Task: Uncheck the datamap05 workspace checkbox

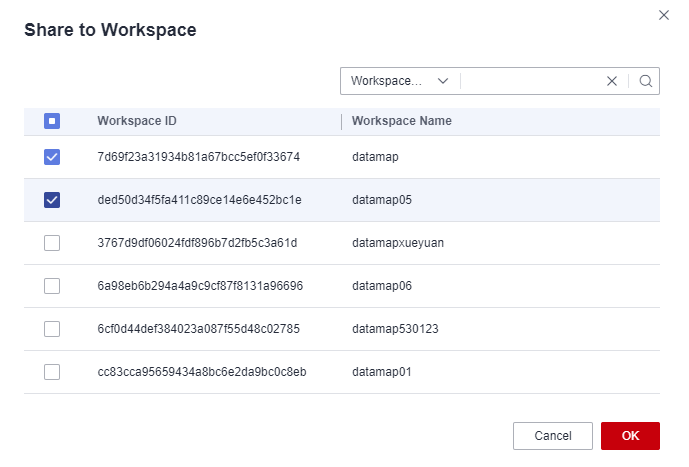Action: [x=52, y=200]
